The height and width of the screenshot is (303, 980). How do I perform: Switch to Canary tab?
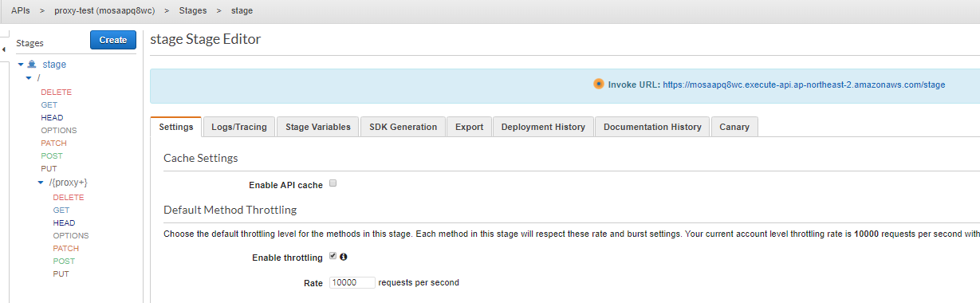pos(734,127)
